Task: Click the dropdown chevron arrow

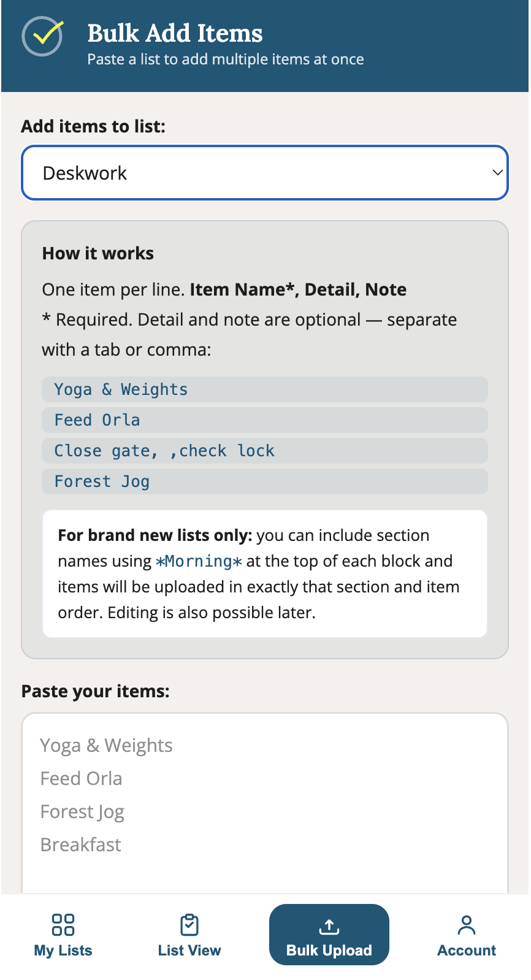Action: coord(497,173)
